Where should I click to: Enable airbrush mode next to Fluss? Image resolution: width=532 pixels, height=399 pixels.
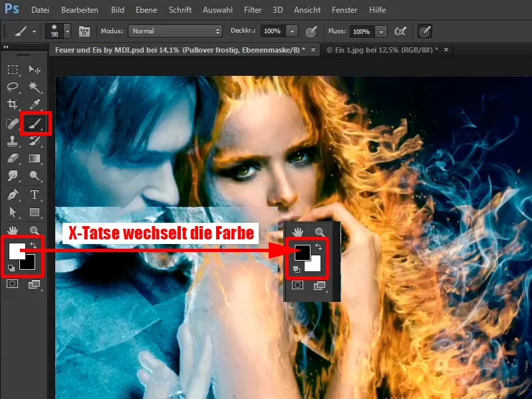tap(400, 31)
